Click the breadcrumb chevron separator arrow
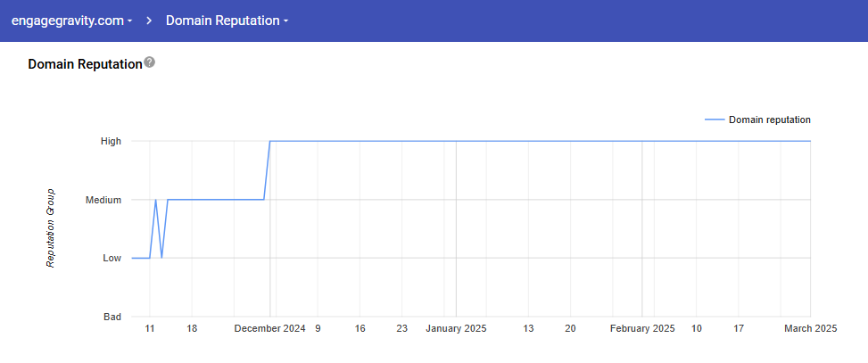 pos(150,20)
